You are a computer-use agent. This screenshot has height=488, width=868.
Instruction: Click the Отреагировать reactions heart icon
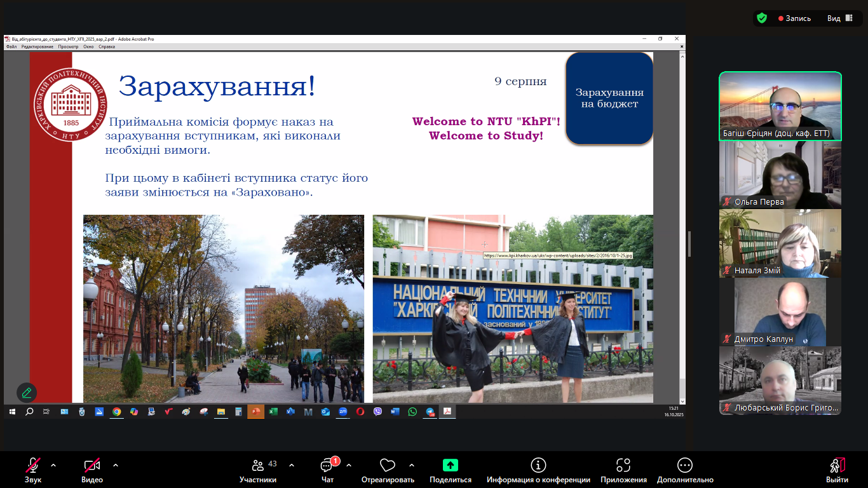pos(388,465)
